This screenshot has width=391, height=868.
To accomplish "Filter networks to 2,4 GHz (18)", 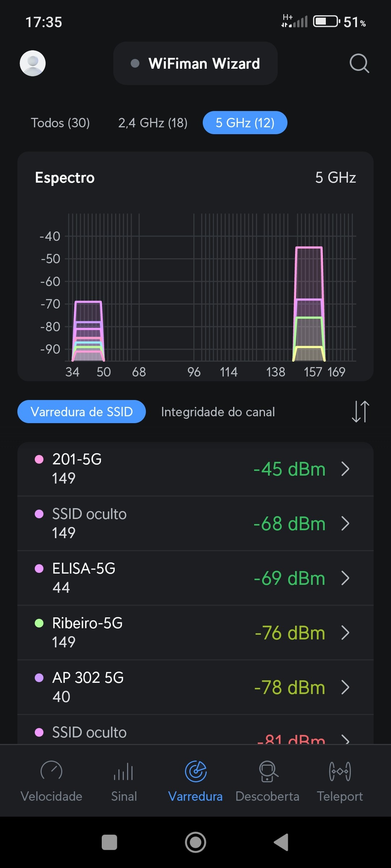I will click(x=153, y=123).
